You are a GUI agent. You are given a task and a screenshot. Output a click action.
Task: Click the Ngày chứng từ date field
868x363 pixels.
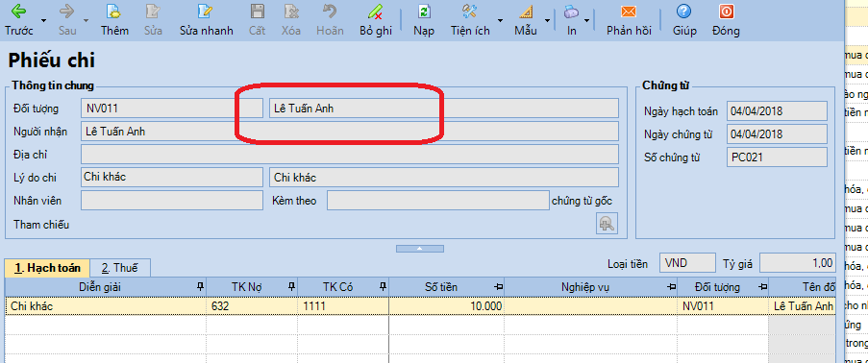777,133
